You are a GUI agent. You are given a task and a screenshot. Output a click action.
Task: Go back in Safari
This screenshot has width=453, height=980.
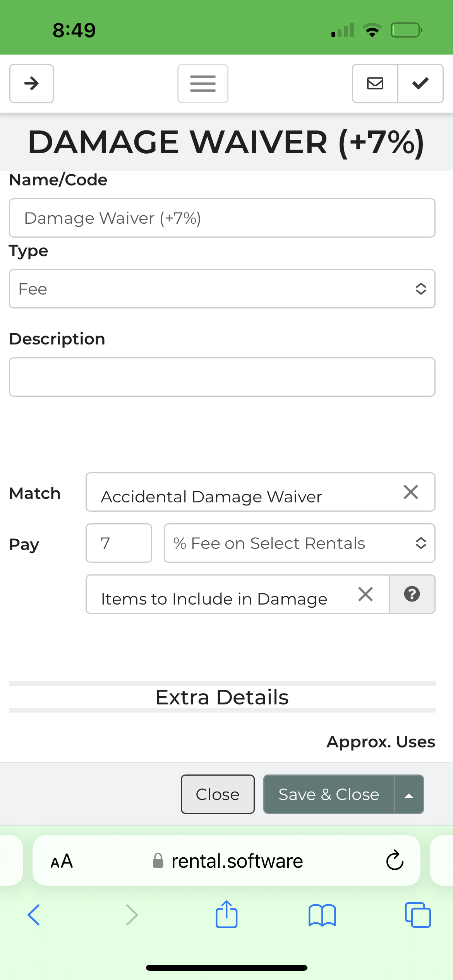click(x=34, y=915)
